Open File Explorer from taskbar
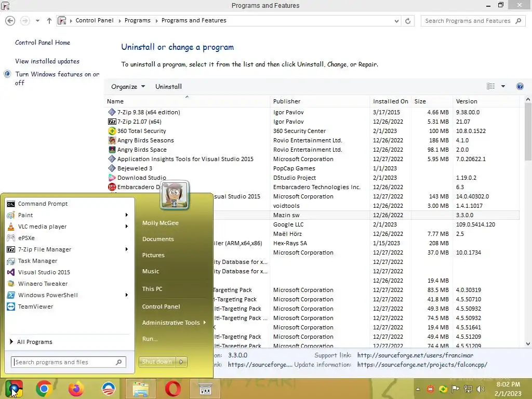The image size is (532, 399). tap(140, 389)
